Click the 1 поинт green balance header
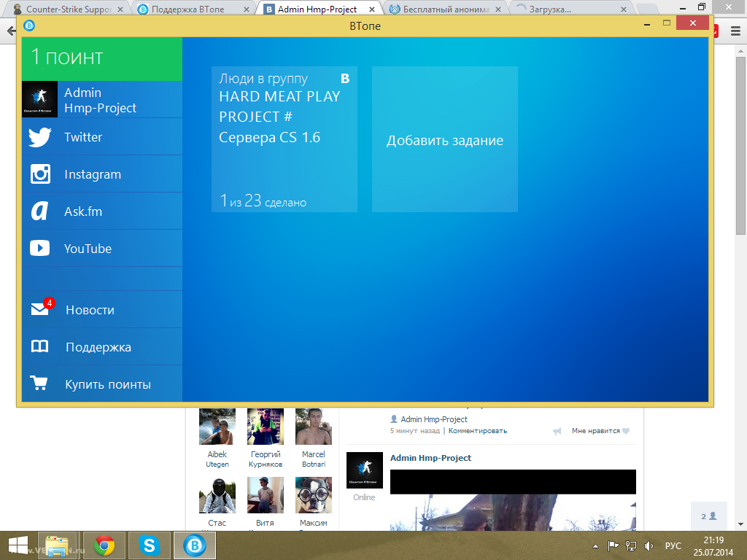747x560 pixels. point(102,58)
